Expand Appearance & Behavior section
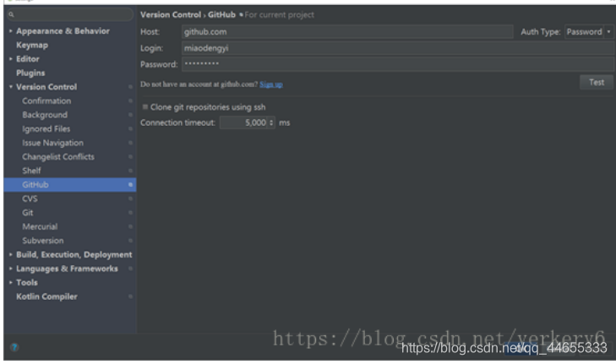 [x=11, y=30]
